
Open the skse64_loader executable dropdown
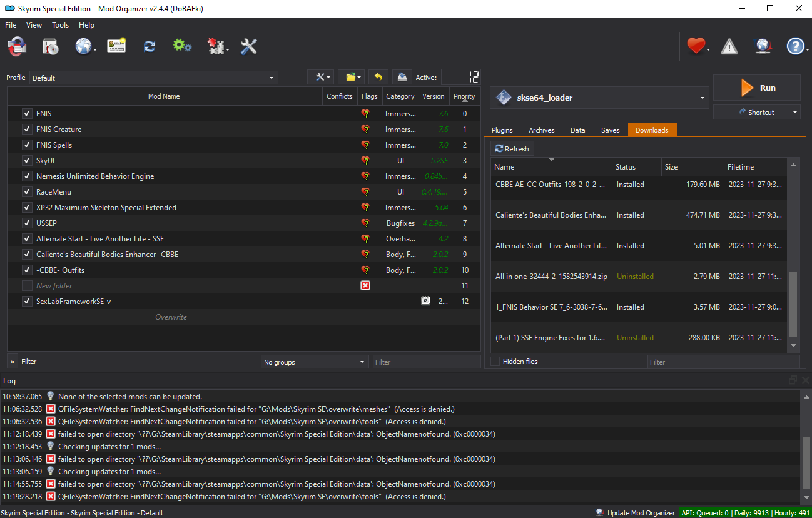click(599, 98)
